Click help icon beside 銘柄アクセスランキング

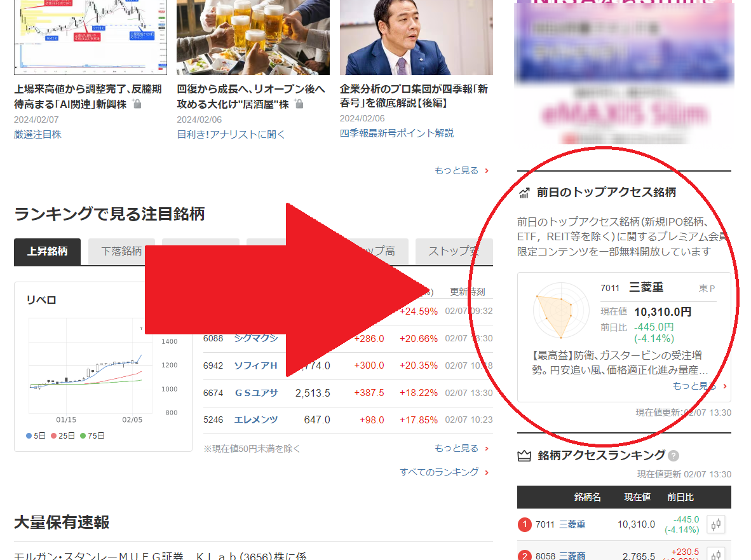pos(673,456)
